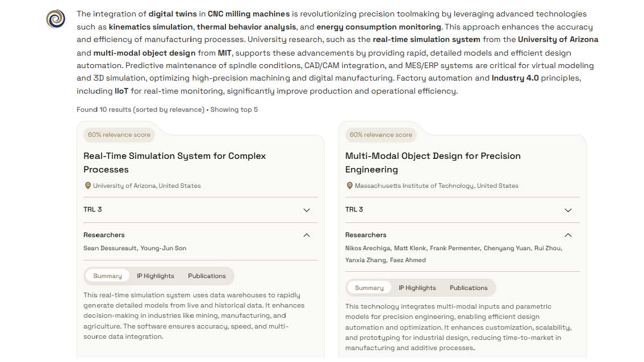
Task: Open Publications tab in Real-Time Simulation card
Action: (x=207, y=276)
